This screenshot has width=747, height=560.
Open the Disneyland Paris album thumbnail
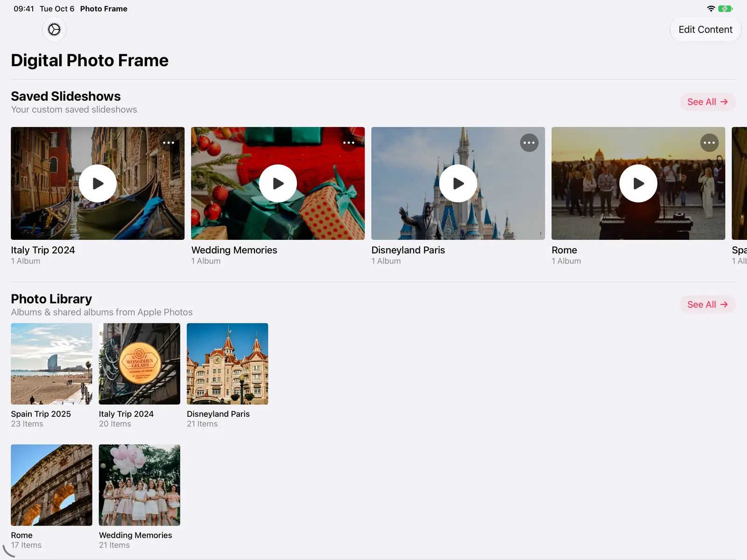227,364
